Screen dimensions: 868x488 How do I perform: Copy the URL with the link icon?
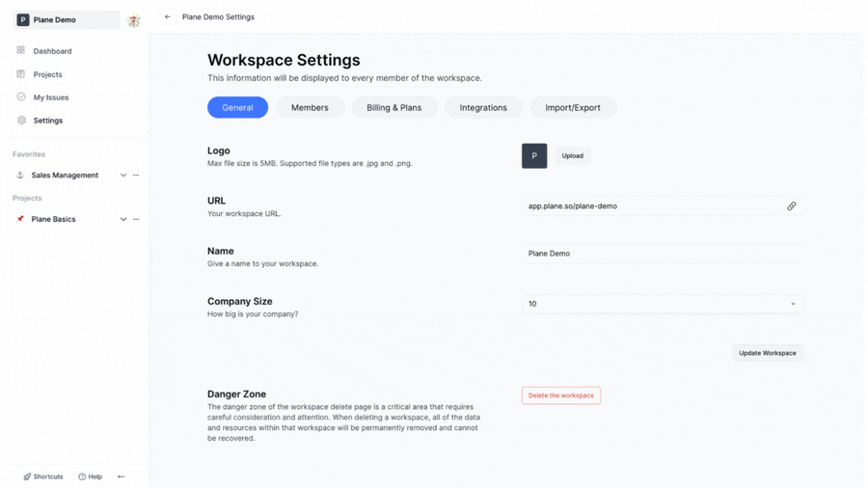point(792,205)
